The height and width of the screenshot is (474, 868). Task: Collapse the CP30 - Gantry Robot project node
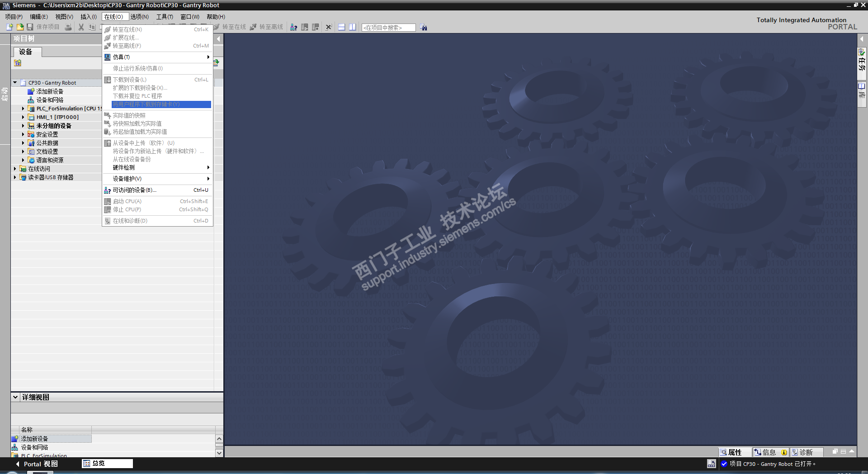15,83
